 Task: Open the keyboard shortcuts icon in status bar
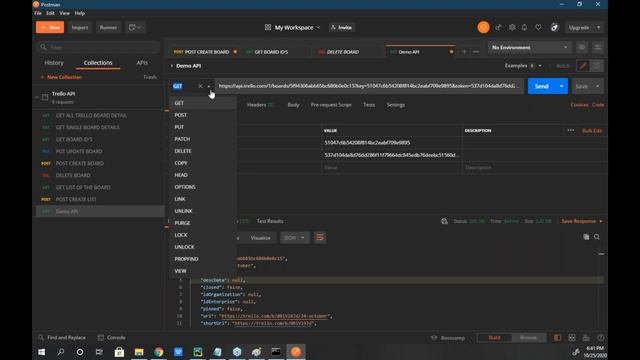point(586,338)
